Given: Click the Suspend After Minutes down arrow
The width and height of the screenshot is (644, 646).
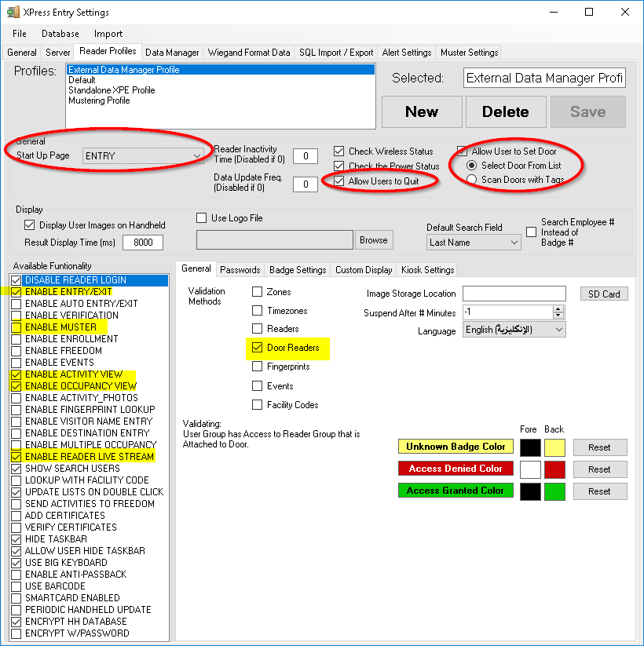Looking at the screenshot, I should (x=558, y=316).
